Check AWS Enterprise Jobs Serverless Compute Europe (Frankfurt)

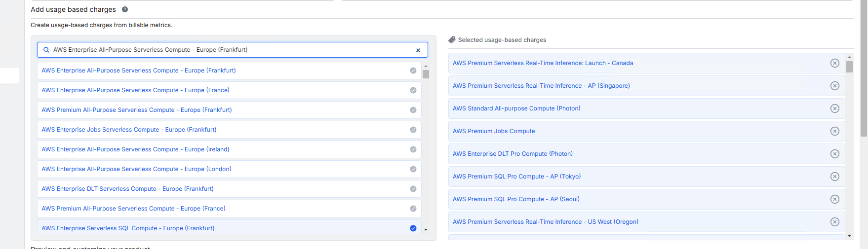tap(413, 130)
